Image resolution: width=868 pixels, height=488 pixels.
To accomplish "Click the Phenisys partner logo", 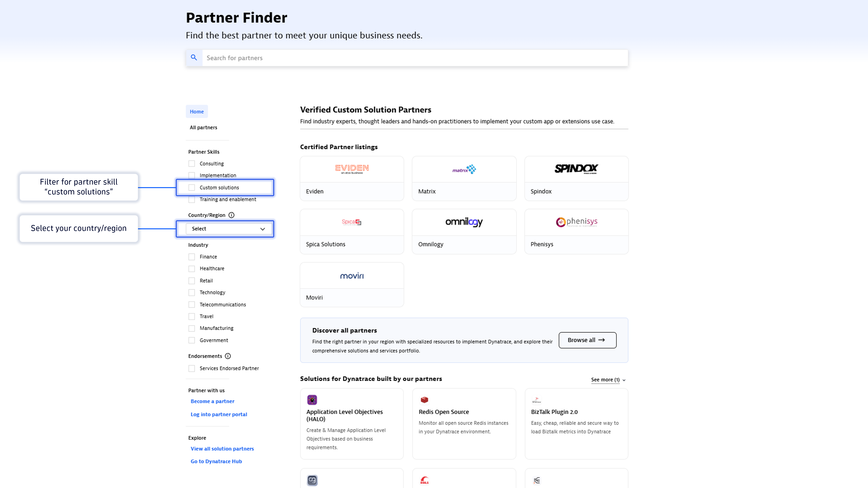I will 576,222.
